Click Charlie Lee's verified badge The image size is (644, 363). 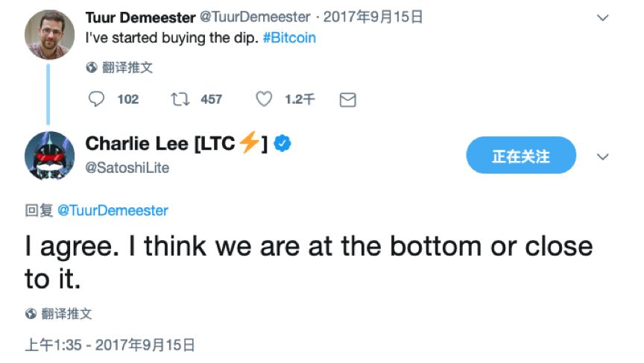coord(282,143)
